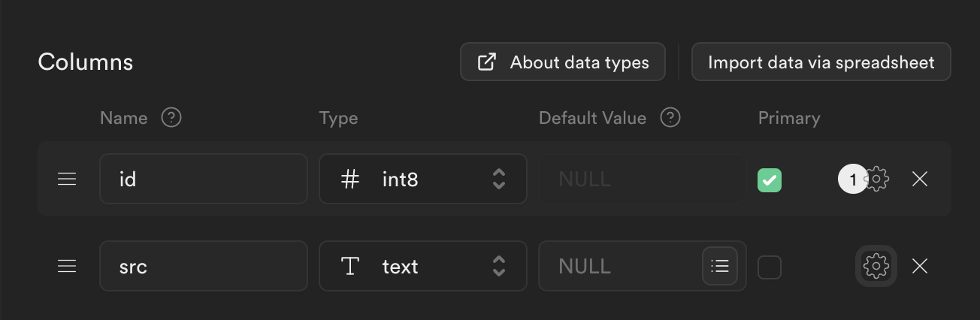The width and height of the screenshot is (980, 320).
Task: Click help icon next to Default Value
Action: point(670,118)
